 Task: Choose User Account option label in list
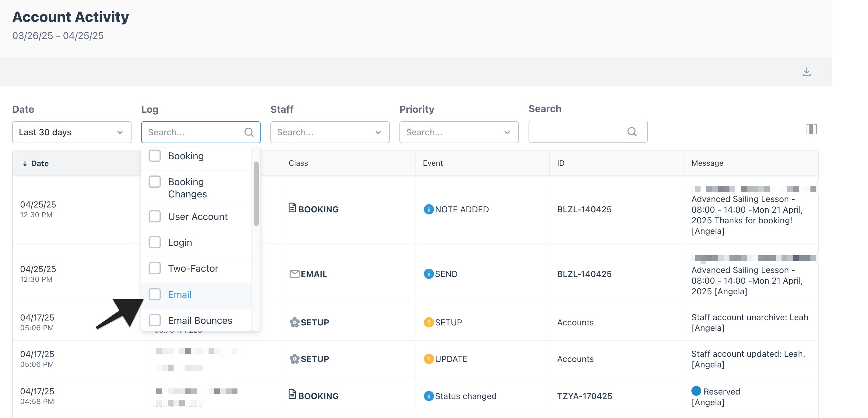[x=198, y=216]
